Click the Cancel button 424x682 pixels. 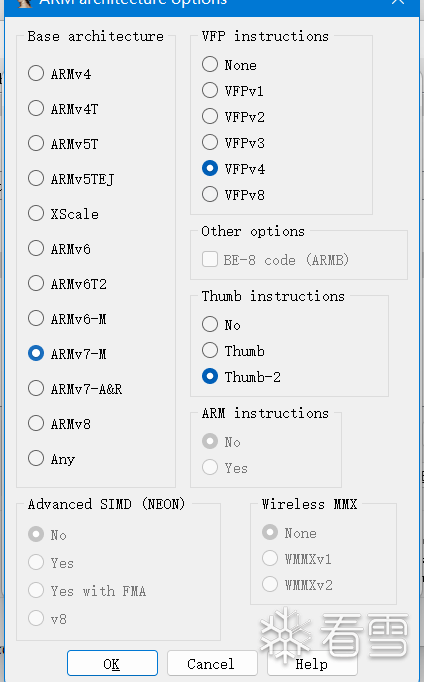point(211,663)
